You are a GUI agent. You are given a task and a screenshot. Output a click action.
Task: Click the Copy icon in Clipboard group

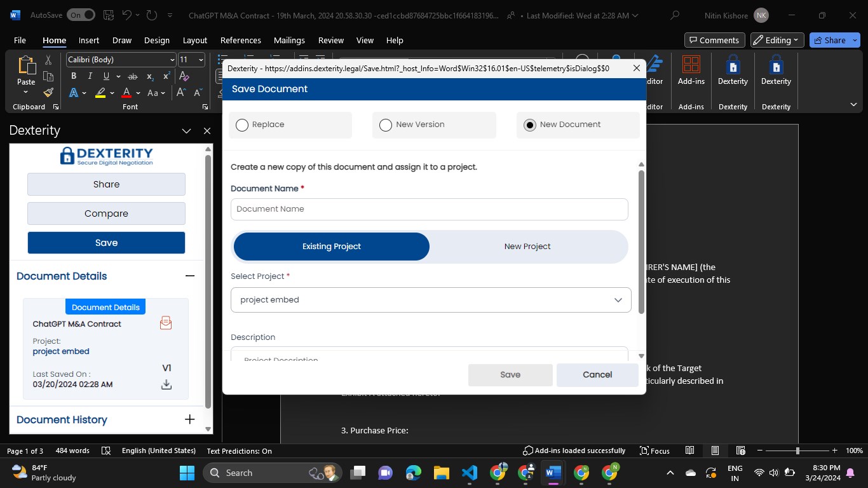coord(48,76)
